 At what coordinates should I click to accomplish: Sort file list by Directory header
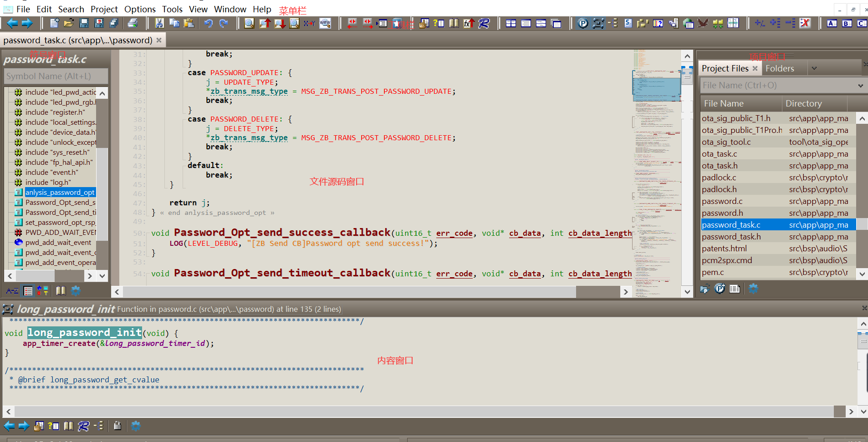(815, 103)
